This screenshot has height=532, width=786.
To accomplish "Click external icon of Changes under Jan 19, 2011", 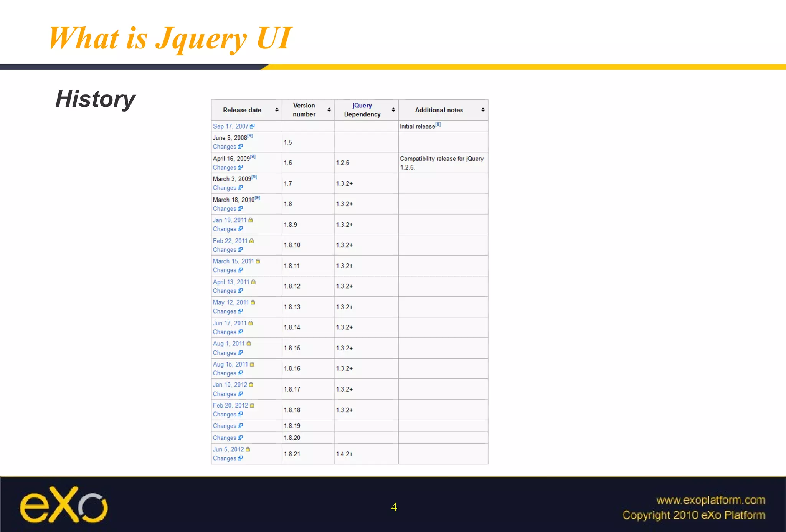I will (x=240, y=229).
